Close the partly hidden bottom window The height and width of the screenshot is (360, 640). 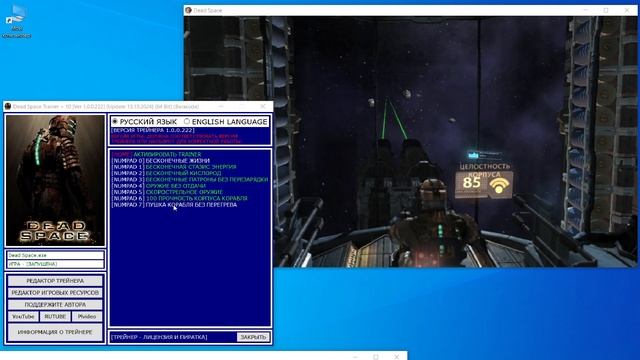click(x=397, y=357)
